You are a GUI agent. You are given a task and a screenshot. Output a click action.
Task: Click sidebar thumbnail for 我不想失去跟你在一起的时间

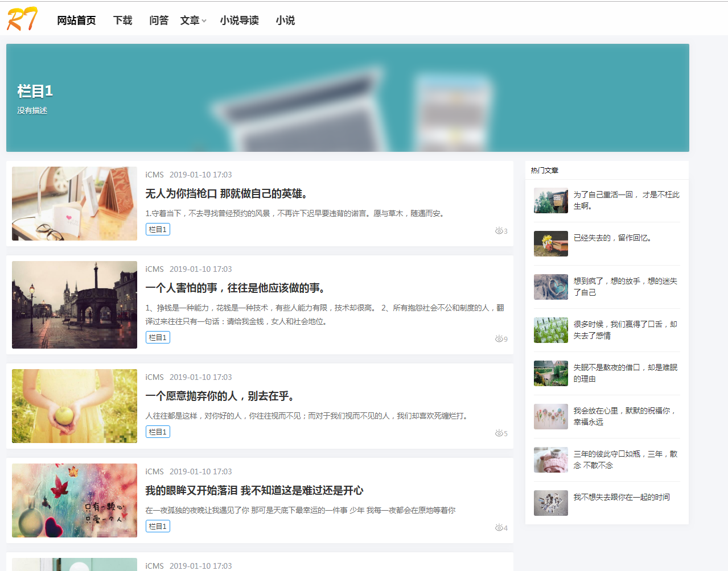[551, 503]
